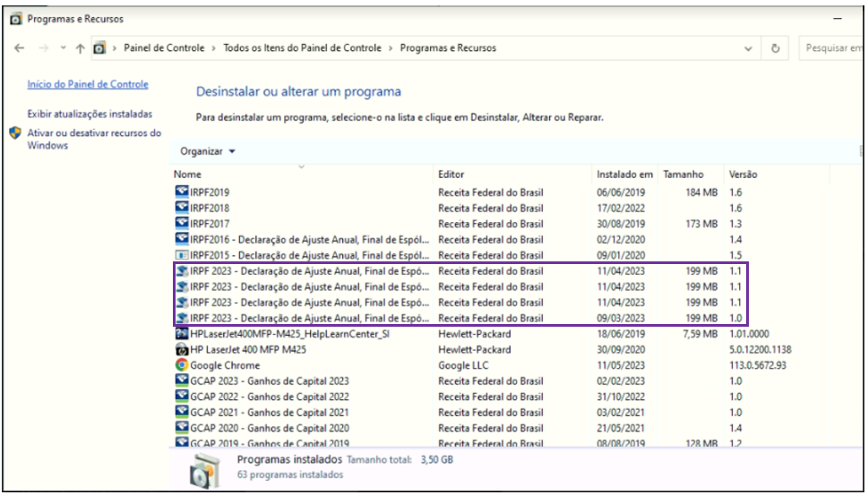The height and width of the screenshot is (495, 868).
Task: Open the recent locations dropdown arrow
Action: pos(63,48)
